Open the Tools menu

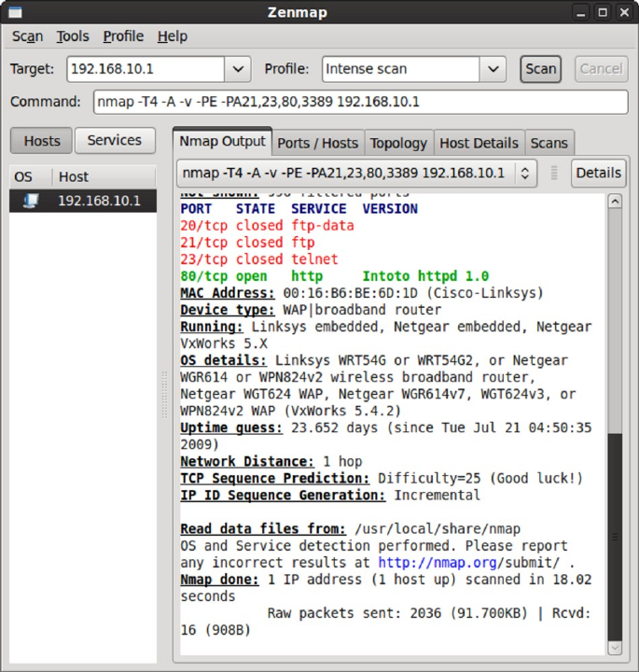(73, 36)
